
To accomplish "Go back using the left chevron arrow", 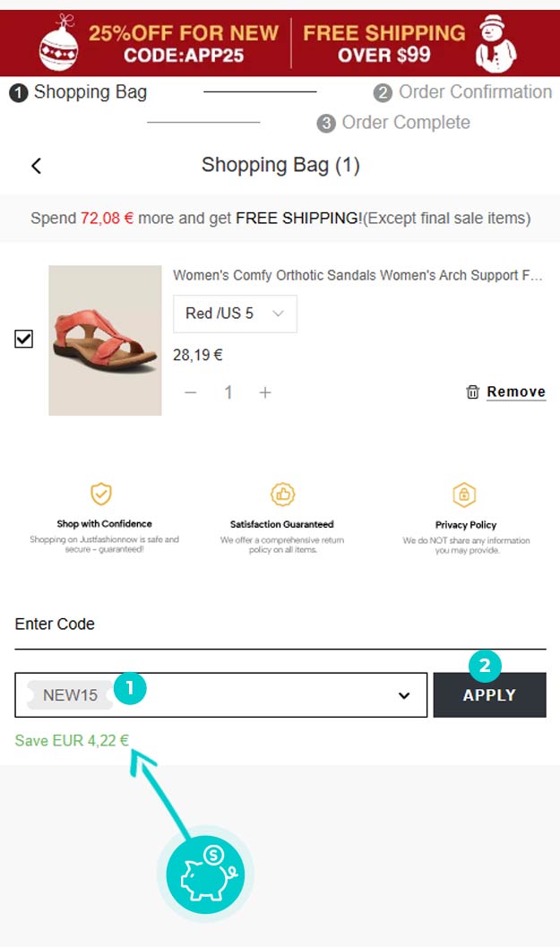I will click(x=36, y=166).
